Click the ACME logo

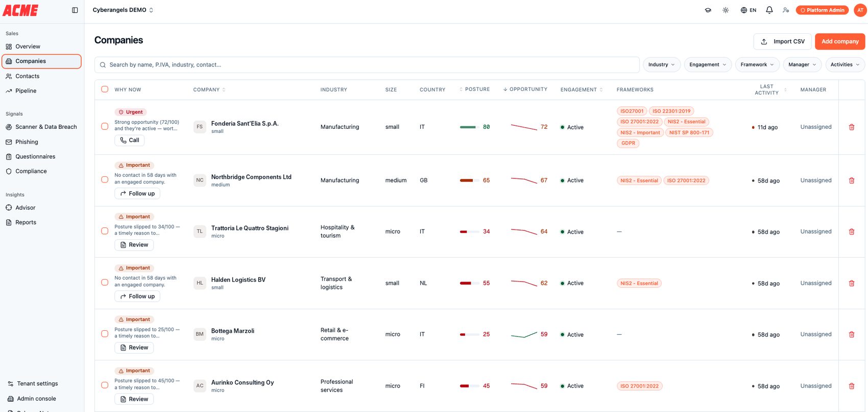click(x=20, y=10)
